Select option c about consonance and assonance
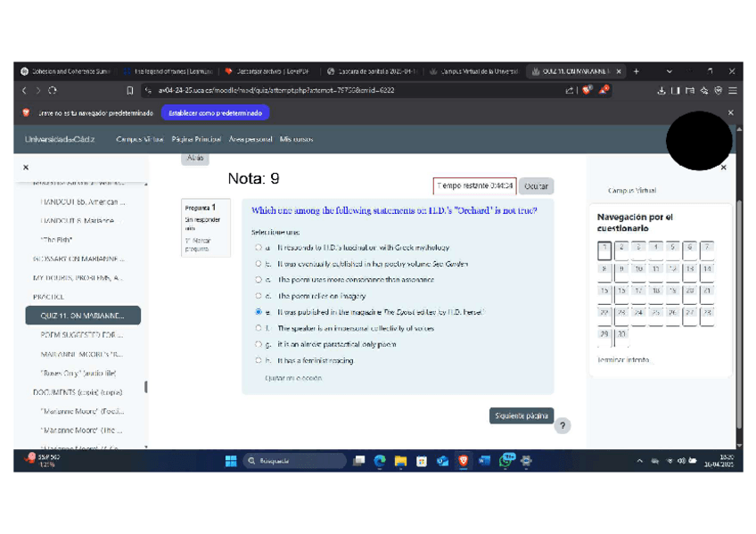The width and height of the screenshot is (756, 534). click(259, 280)
